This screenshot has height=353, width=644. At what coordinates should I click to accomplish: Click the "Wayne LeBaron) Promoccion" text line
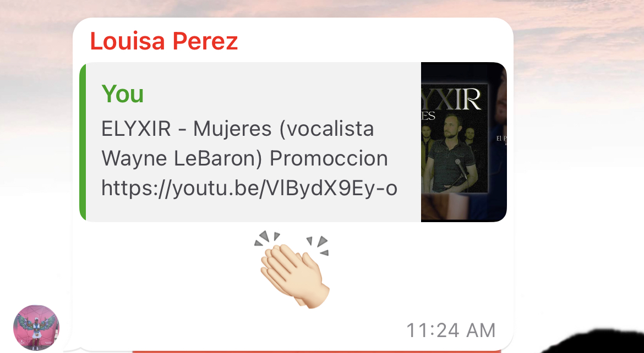coord(244,158)
